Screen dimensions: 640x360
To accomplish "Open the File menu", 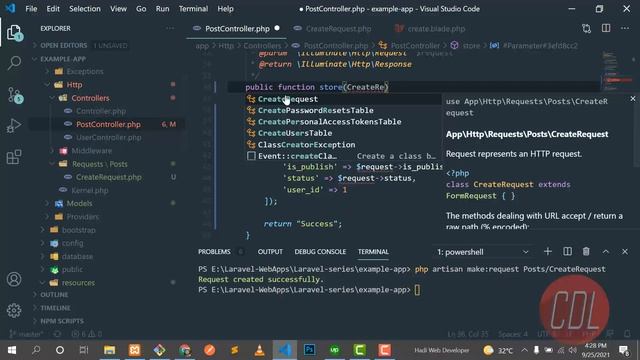I will (31, 9).
